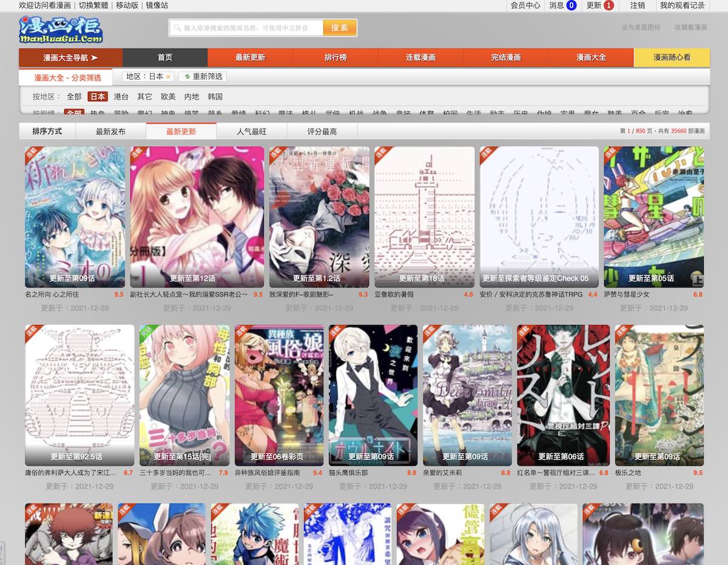This screenshot has height=565, width=728.
Task: Click the 重新筛选 reset filter button
Action: click(203, 77)
